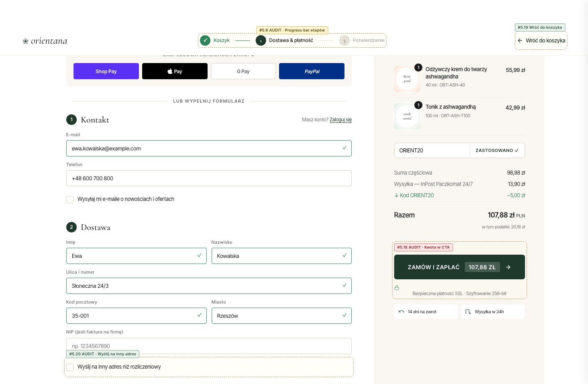
Task: Click the quantity badge on the cream product
Action: coord(418,68)
